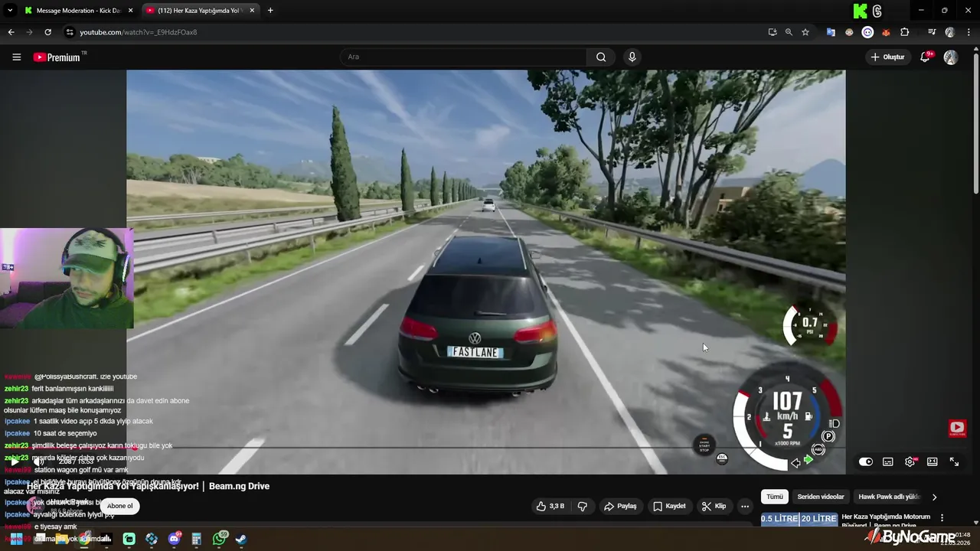Open Steam from the taskbar
The image size is (980, 551).
pos(240,540)
